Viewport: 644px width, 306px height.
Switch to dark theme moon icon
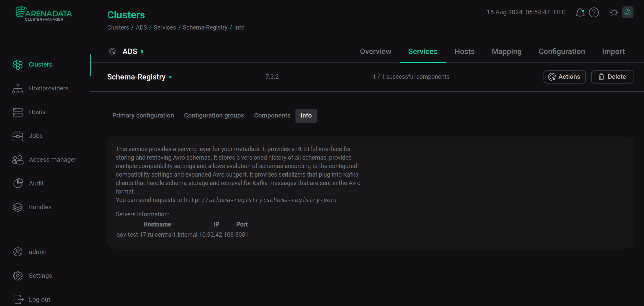pos(627,13)
